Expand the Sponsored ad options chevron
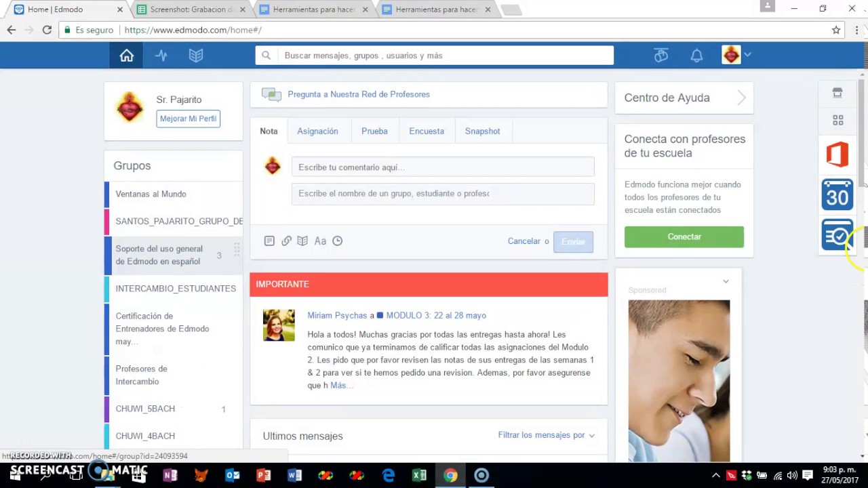This screenshot has width=868, height=488. click(x=726, y=281)
